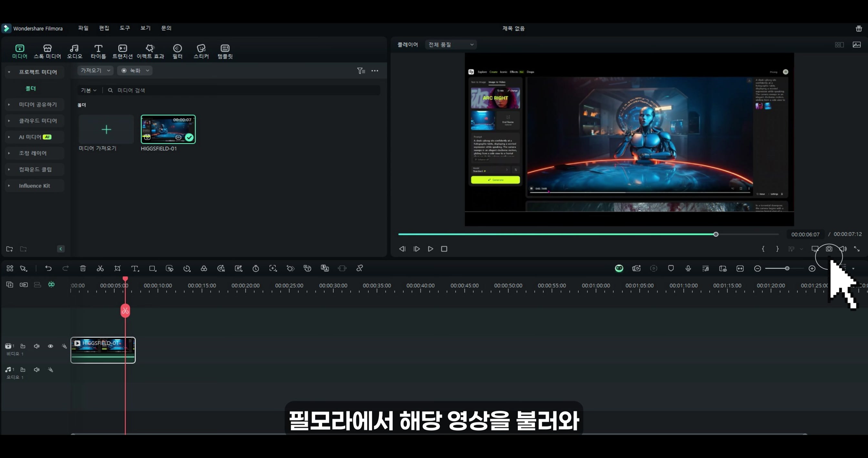The width and height of the screenshot is (868, 458).
Task: Expand the AI 미디어 section
Action: 9,137
